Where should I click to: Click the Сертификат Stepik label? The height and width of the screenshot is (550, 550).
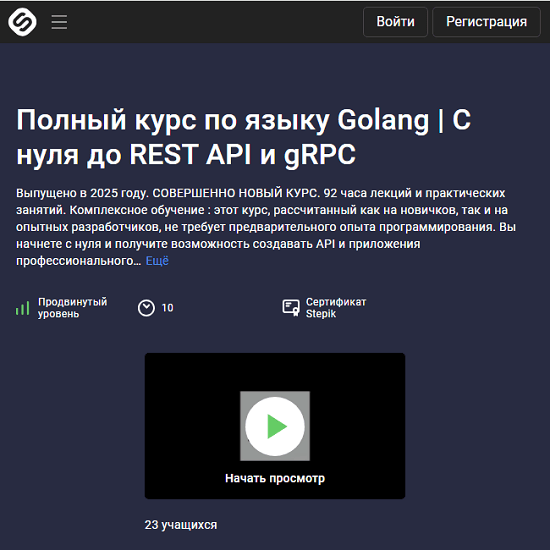click(336, 308)
